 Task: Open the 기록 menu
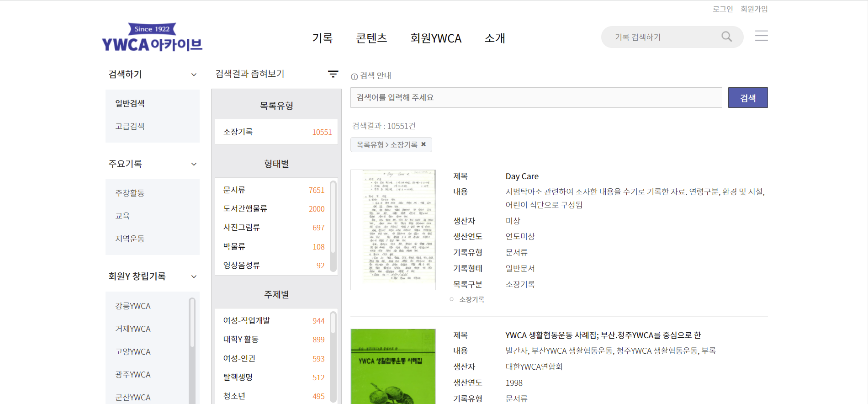[322, 38]
